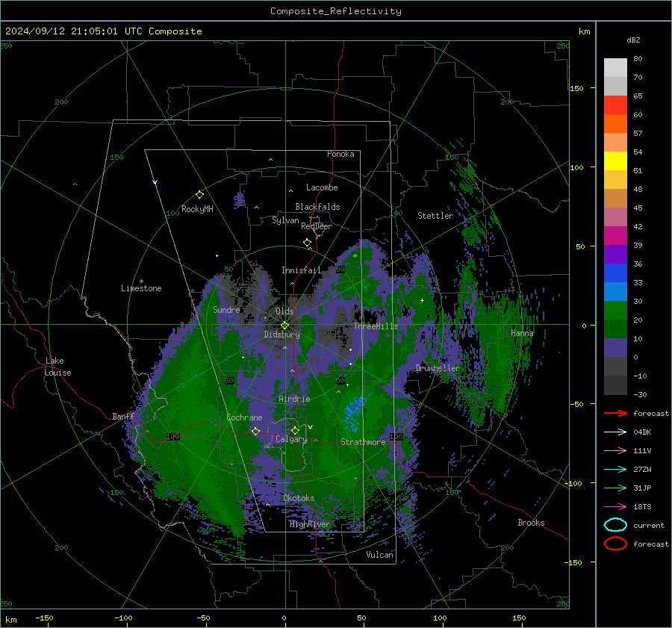672x628 pixels.
Task: Click the 'km' unit label at top right
Action: tap(584, 31)
